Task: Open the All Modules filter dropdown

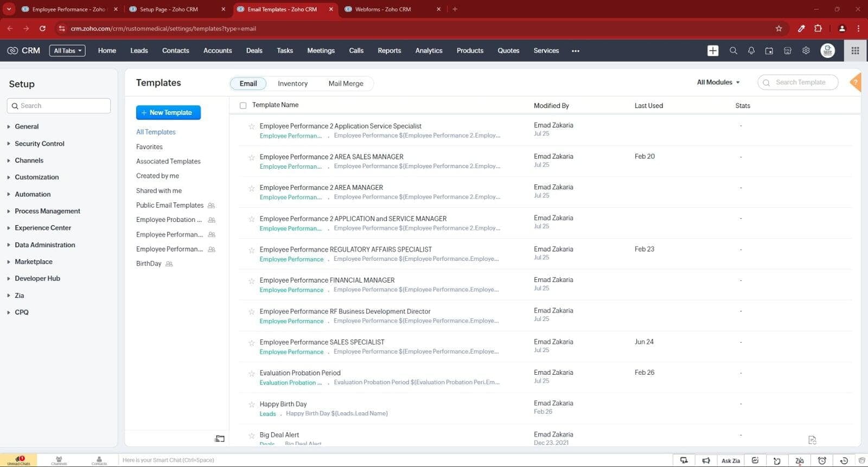Action: (x=718, y=82)
